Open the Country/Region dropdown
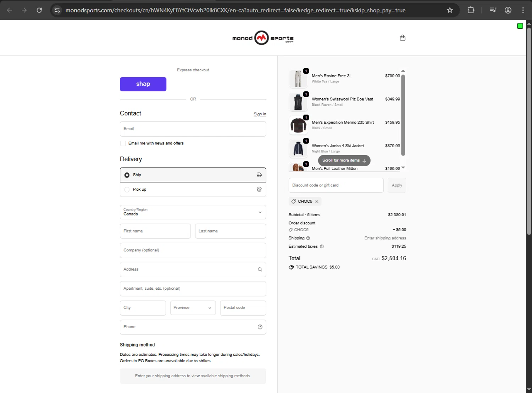This screenshot has height=393, width=532. pyautogui.click(x=193, y=212)
